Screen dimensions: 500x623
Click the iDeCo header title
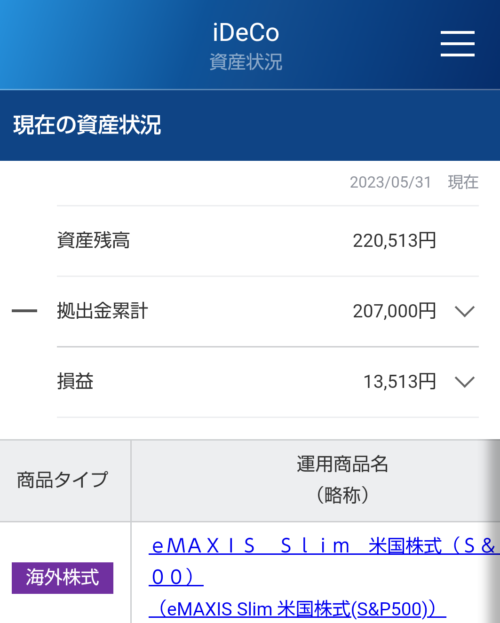tap(246, 33)
